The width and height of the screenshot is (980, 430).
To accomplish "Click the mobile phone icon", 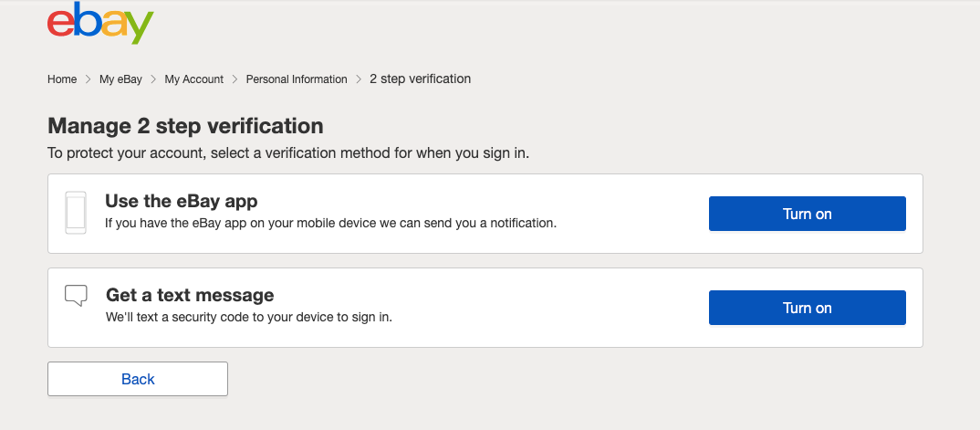I will (76, 213).
